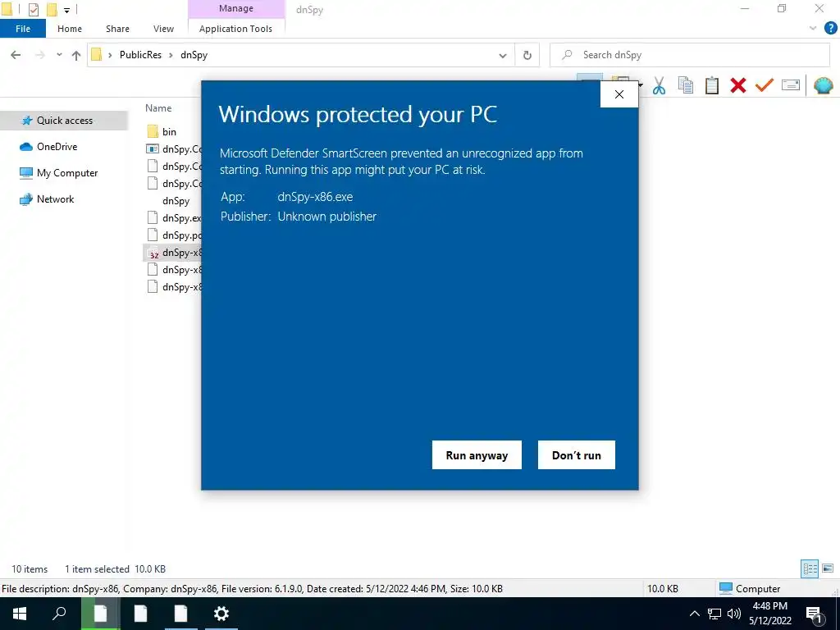Click the dnSpy breadcrumb in address bar
The image size is (840, 630).
(194, 55)
